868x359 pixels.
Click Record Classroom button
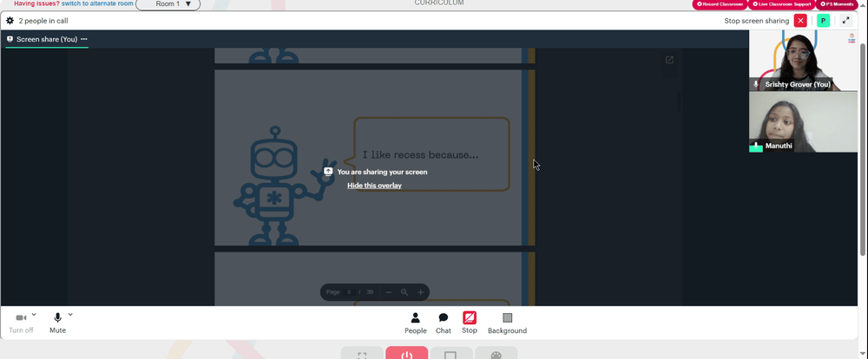720,4
